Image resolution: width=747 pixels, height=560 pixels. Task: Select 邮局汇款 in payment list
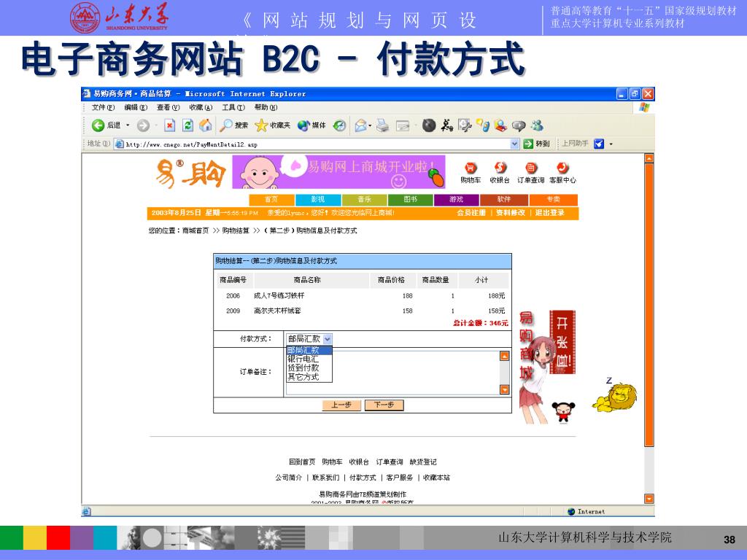tap(309, 350)
